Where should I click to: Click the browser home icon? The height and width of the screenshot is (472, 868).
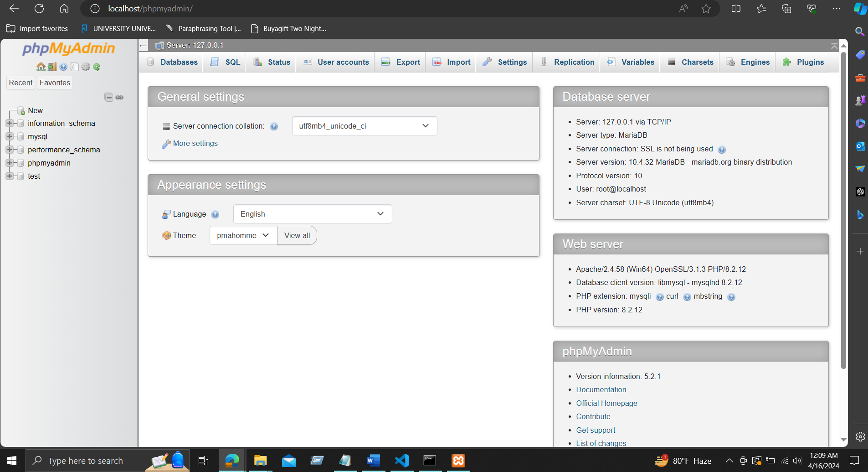64,9
